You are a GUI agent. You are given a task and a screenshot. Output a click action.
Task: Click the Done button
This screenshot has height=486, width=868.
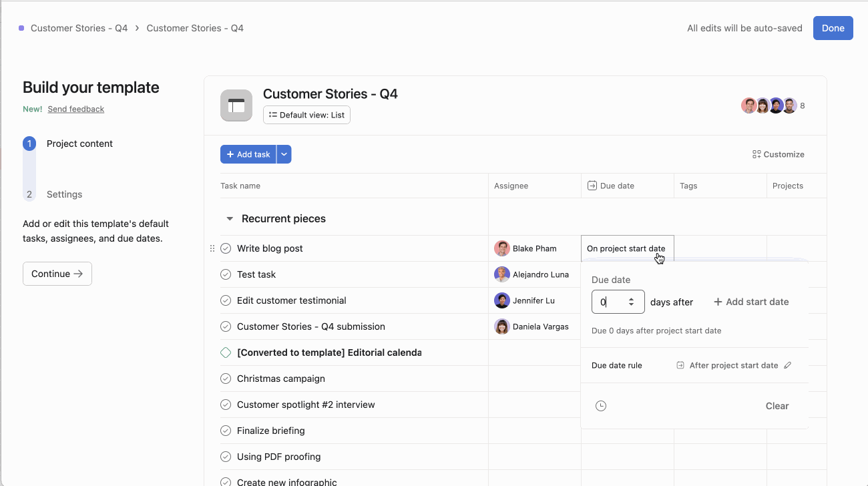tap(833, 28)
